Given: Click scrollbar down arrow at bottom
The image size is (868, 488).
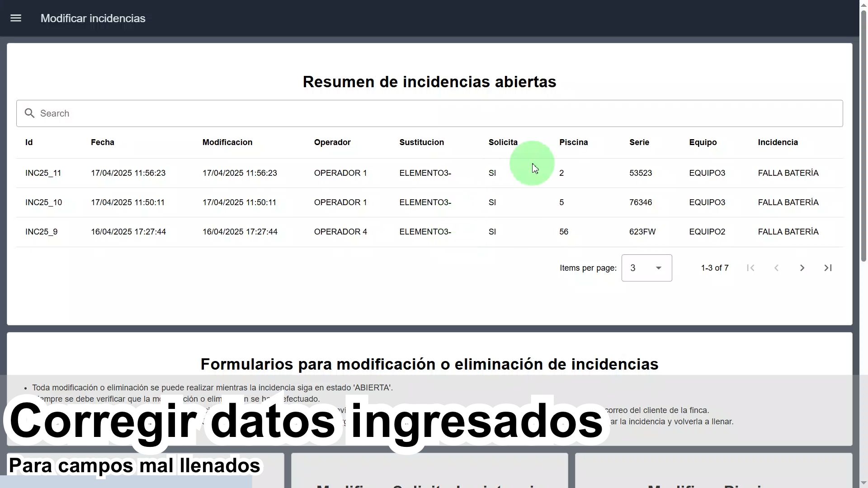Looking at the screenshot, I should pos(863,483).
